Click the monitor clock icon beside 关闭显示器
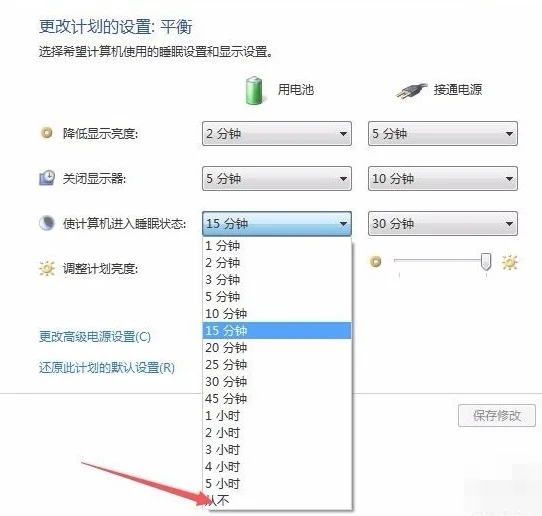 pyautogui.click(x=47, y=178)
